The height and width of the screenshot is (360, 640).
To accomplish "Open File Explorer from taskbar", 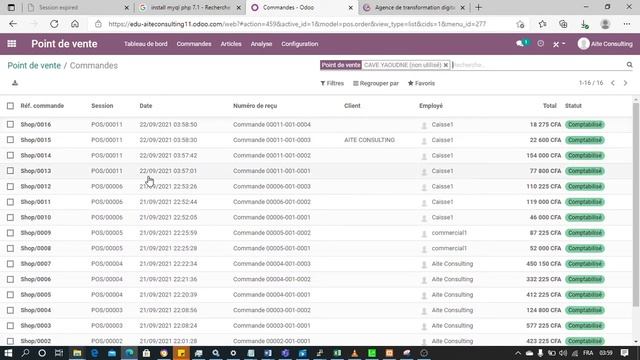I will pyautogui.click(x=77, y=353).
